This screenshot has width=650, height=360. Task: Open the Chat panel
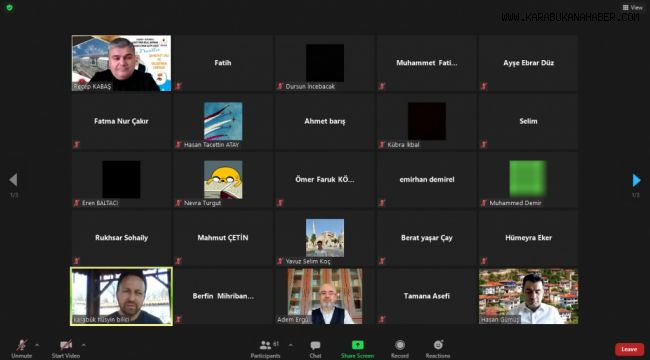[315, 348]
